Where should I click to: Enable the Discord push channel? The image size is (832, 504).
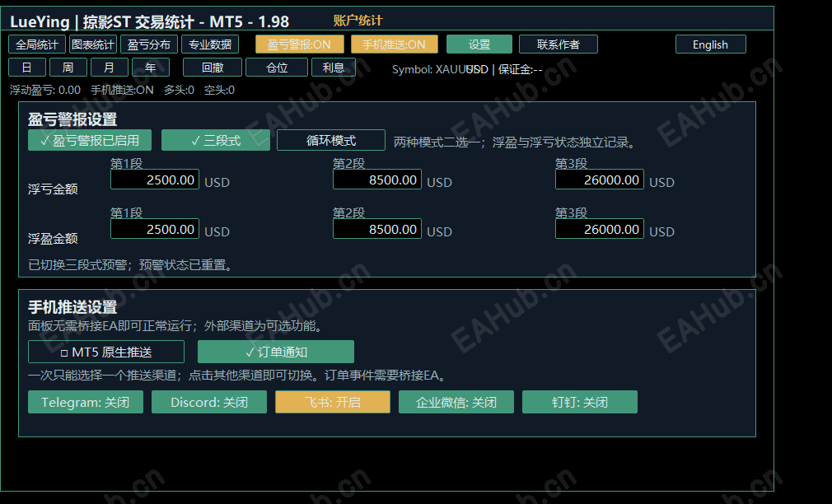pyautogui.click(x=209, y=402)
